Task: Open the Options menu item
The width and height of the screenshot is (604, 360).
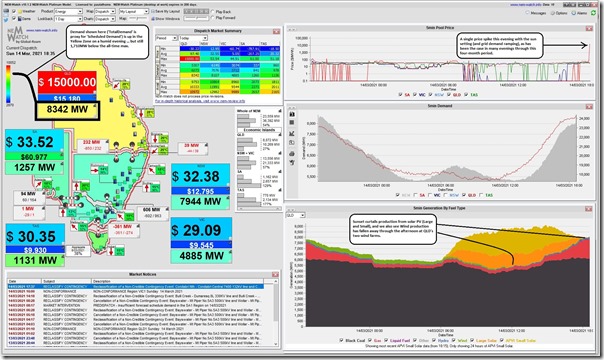Action: [559, 13]
